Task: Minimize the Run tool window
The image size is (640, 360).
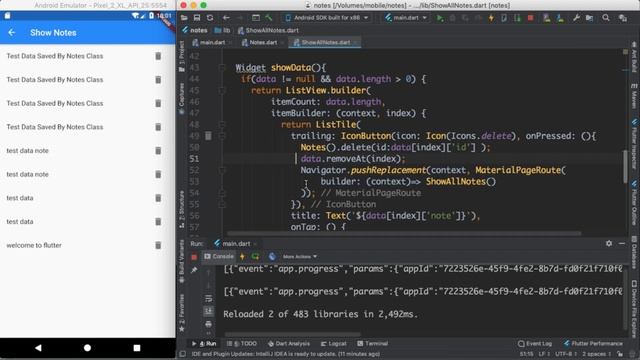Action: (x=622, y=243)
